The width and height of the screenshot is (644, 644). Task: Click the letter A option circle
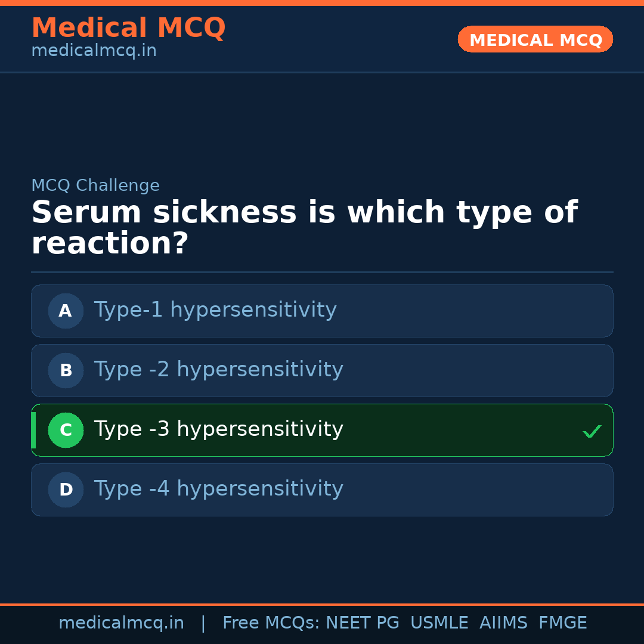click(66, 311)
